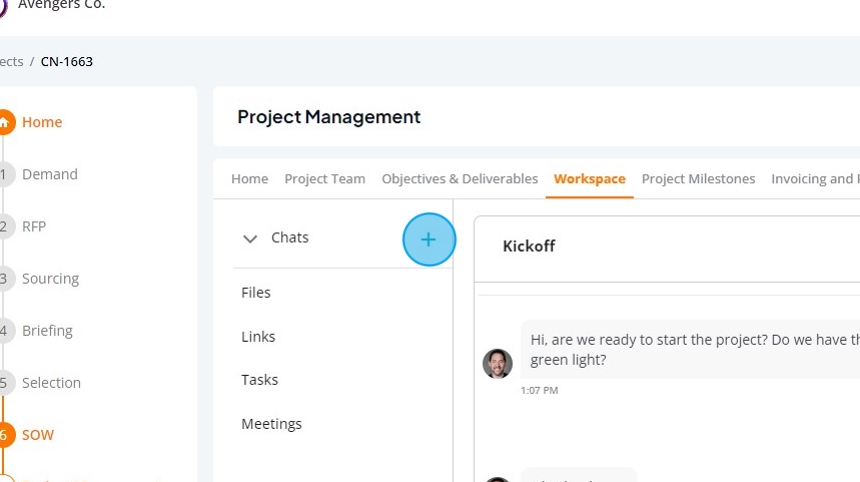Click the CN-1663 breadcrumb

[x=67, y=61]
